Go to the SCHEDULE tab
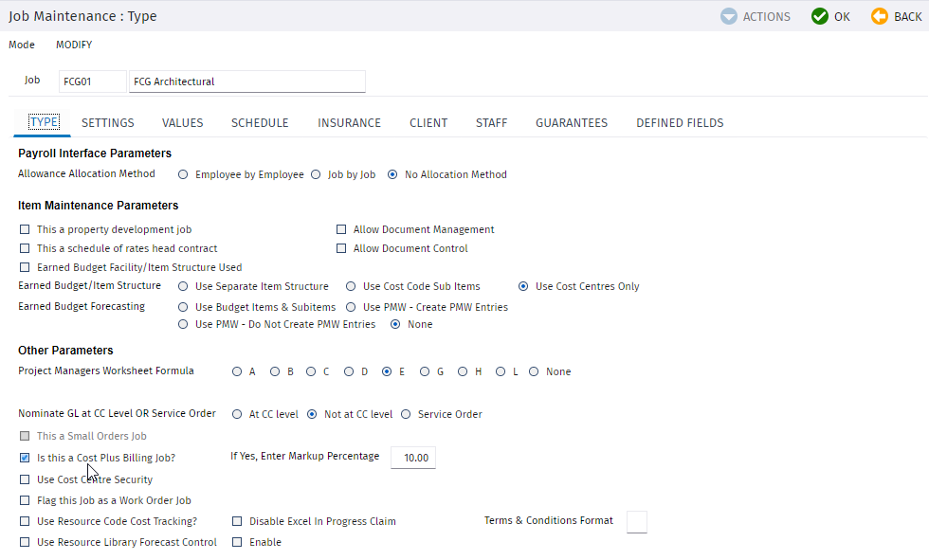The image size is (929, 560). (x=260, y=122)
